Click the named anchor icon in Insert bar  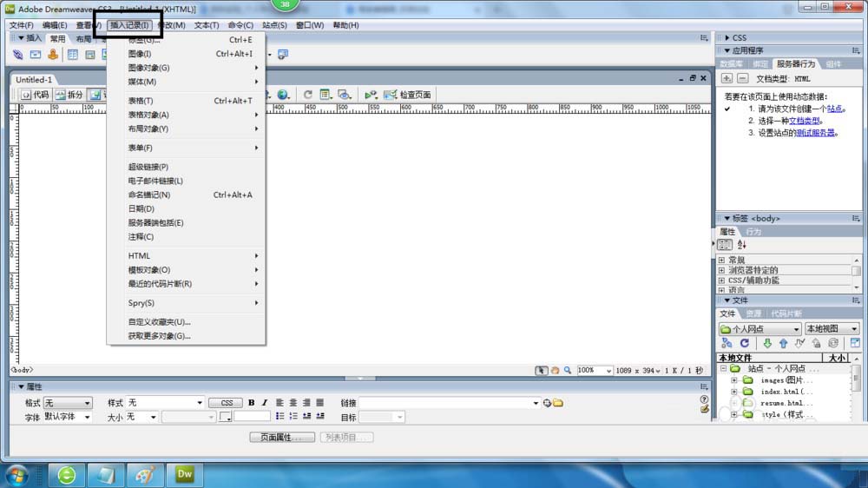click(x=53, y=55)
